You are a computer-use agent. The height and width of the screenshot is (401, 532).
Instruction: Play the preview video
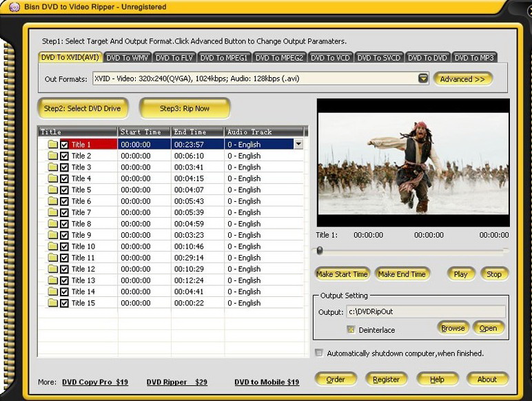(460, 274)
